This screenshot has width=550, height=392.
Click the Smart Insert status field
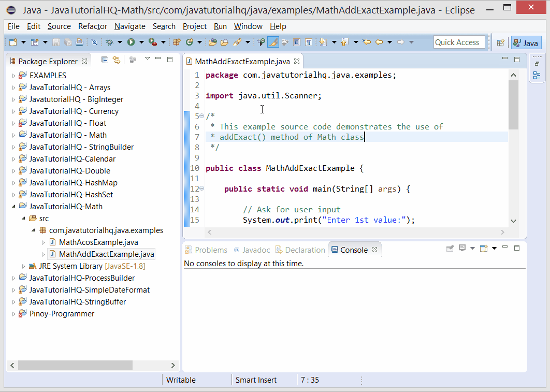[x=256, y=380]
